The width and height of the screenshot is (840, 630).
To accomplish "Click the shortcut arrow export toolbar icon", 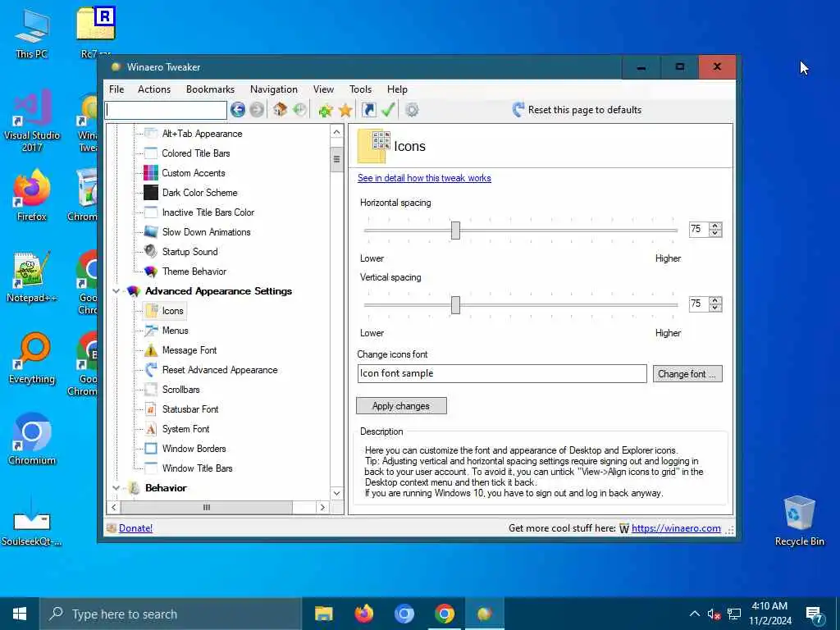I will point(368,110).
